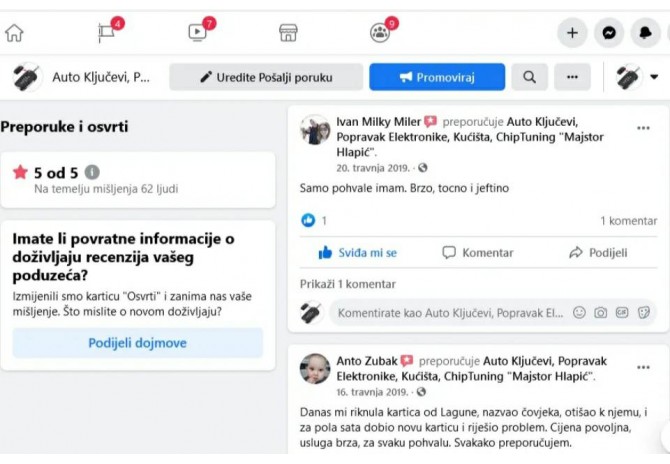Click Prikaži 1 komentar
Image resolution: width=670 pixels, height=464 pixels.
348,284
